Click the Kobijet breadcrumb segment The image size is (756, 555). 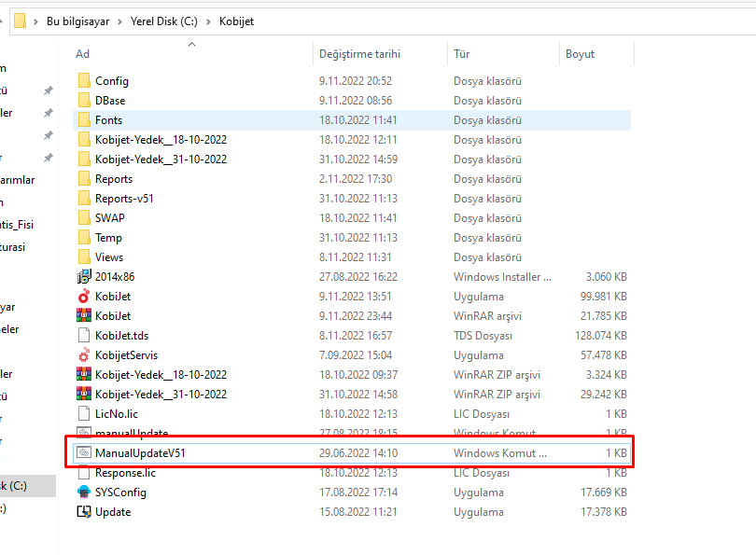236,21
